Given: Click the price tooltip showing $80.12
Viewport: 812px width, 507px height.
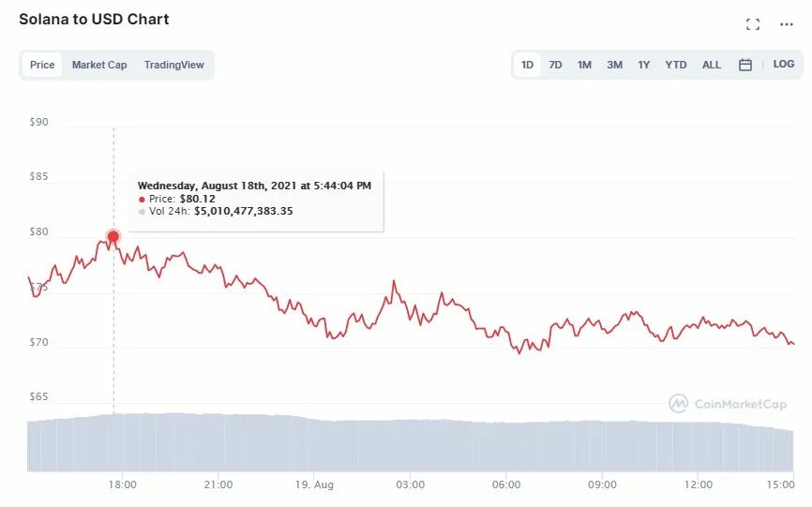Looking at the screenshot, I should tap(255, 200).
